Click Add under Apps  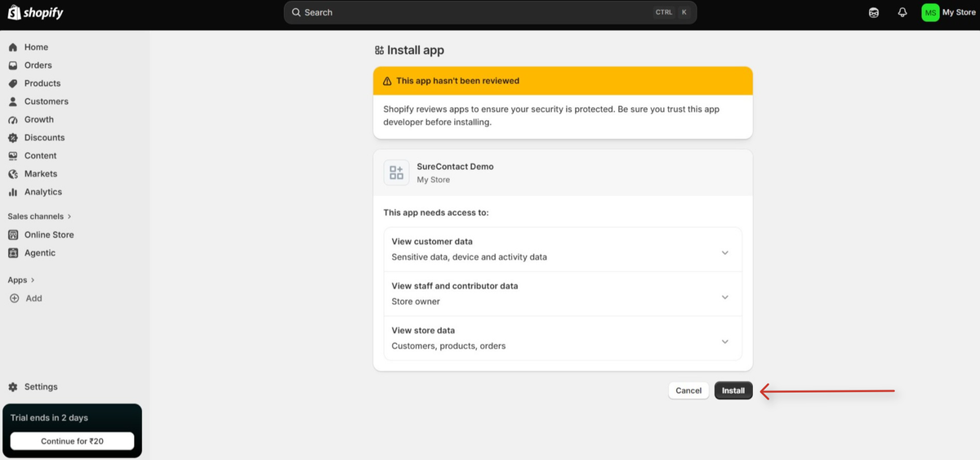[x=33, y=298]
